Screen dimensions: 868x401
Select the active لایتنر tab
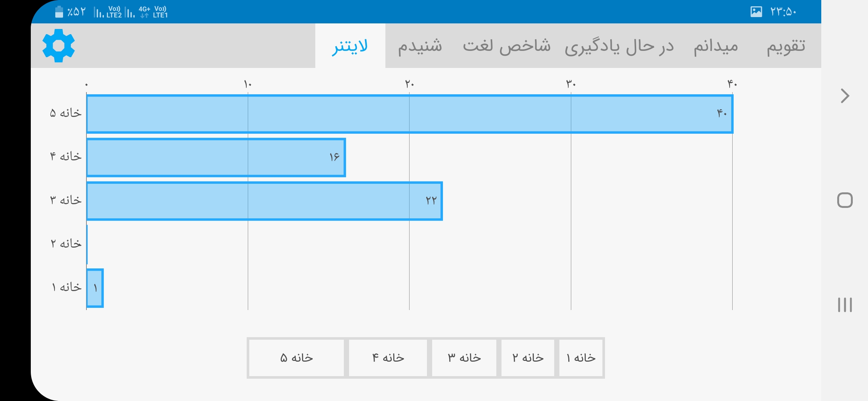pyautogui.click(x=350, y=46)
